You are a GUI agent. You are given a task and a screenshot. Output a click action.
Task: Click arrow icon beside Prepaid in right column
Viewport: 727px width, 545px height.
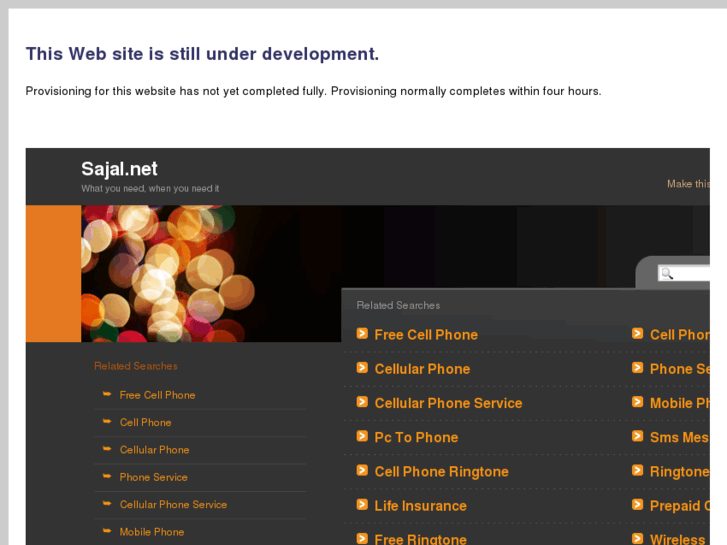(638, 505)
